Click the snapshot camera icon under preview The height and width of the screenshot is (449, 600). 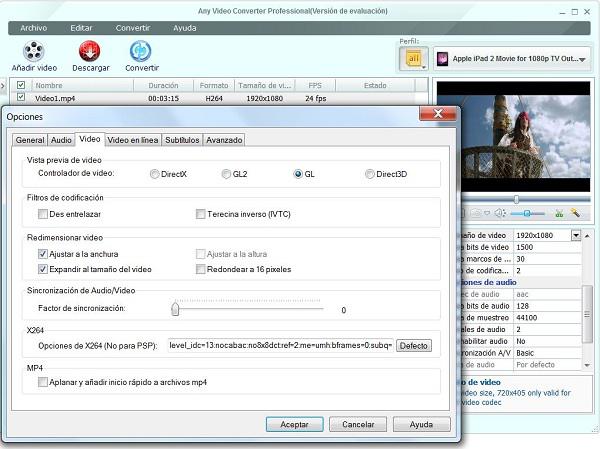click(x=476, y=213)
